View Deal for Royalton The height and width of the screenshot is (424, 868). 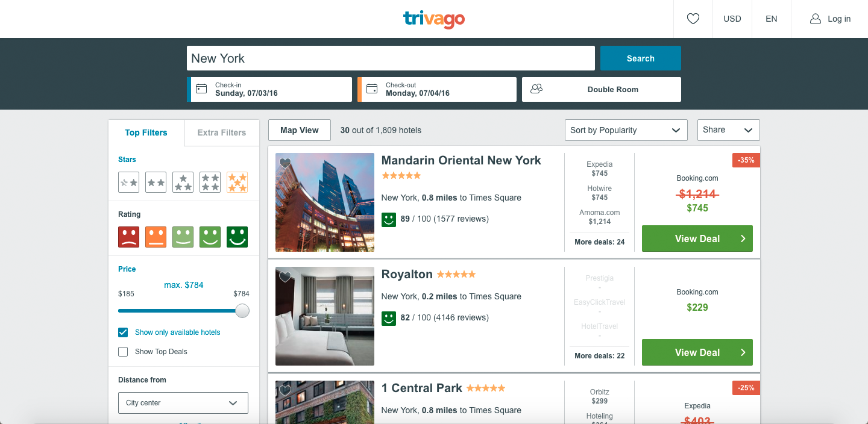[x=697, y=352]
